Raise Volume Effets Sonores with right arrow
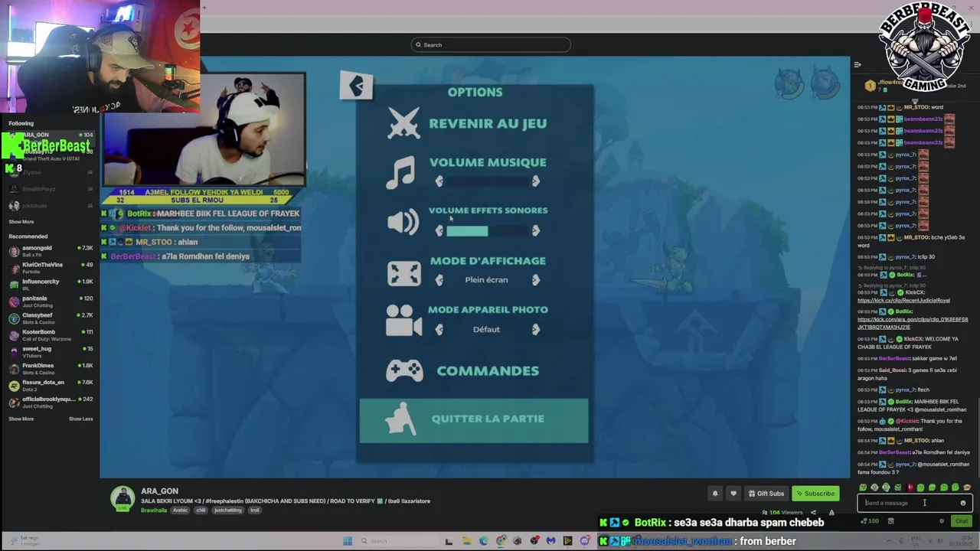The image size is (980, 551). point(535,230)
